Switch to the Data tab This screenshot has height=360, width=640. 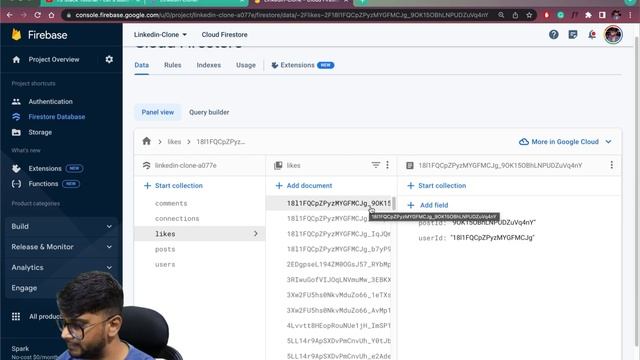coord(142,65)
